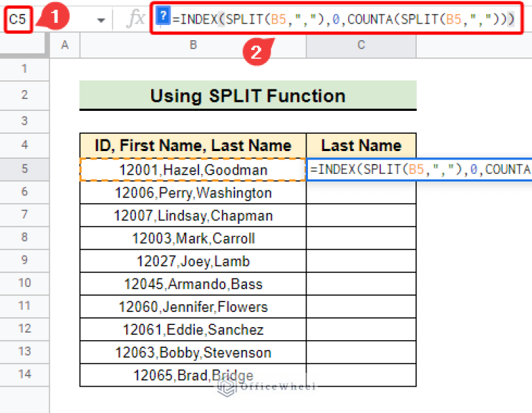Click cell '12061,Eddie,Sanchez'

[x=193, y=330]
